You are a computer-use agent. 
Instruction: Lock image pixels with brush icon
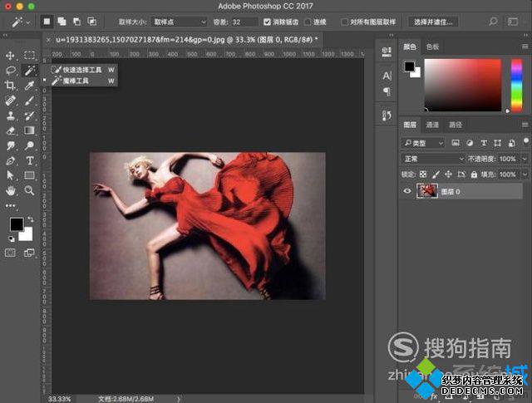pos(436,174)
